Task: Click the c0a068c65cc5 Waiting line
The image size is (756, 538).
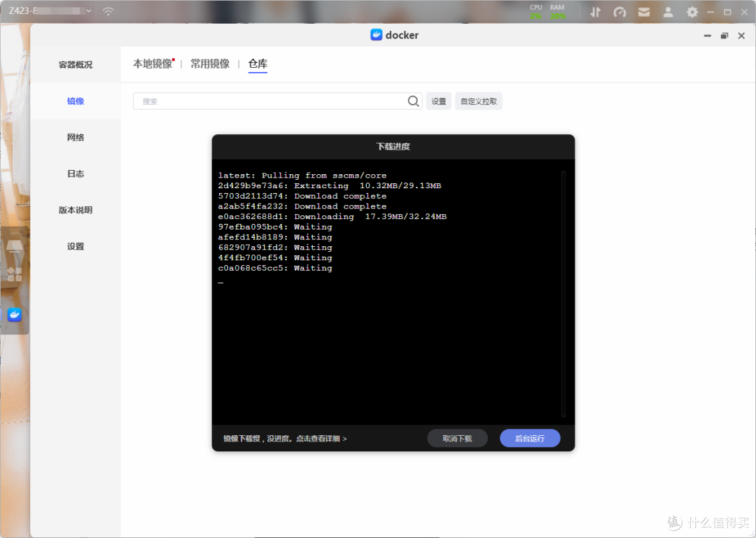Action: coord(275,268)
